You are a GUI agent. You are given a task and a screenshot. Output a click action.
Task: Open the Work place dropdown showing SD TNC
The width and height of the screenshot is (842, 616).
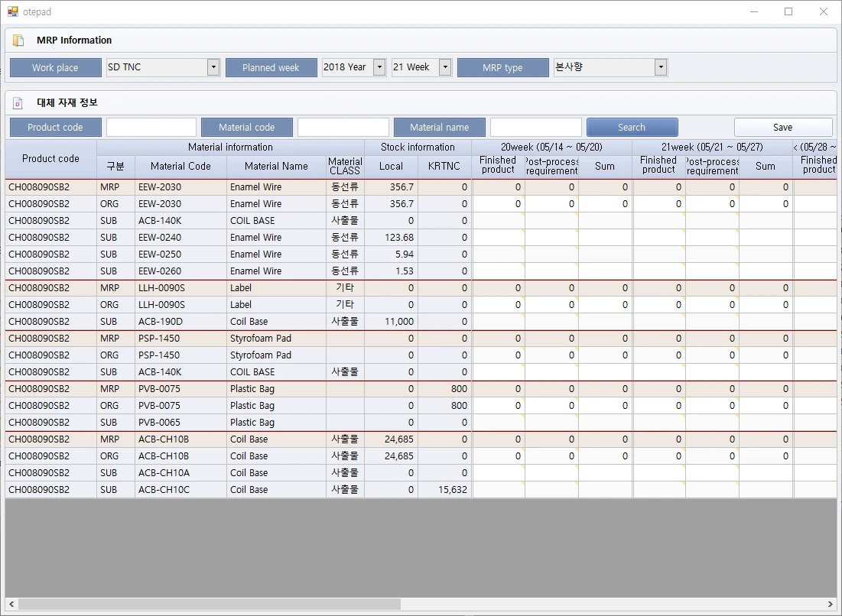213,67
